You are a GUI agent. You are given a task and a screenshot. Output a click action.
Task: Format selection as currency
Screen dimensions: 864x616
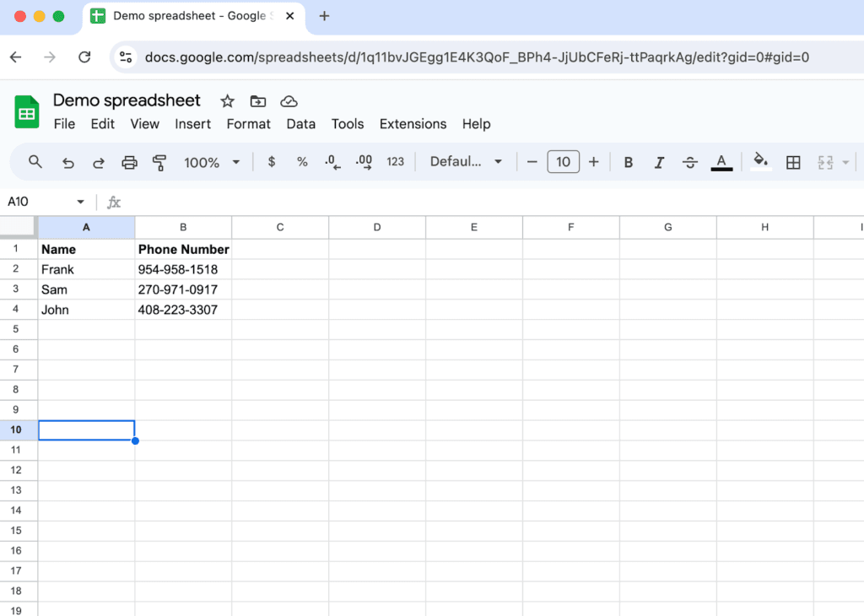271,162
